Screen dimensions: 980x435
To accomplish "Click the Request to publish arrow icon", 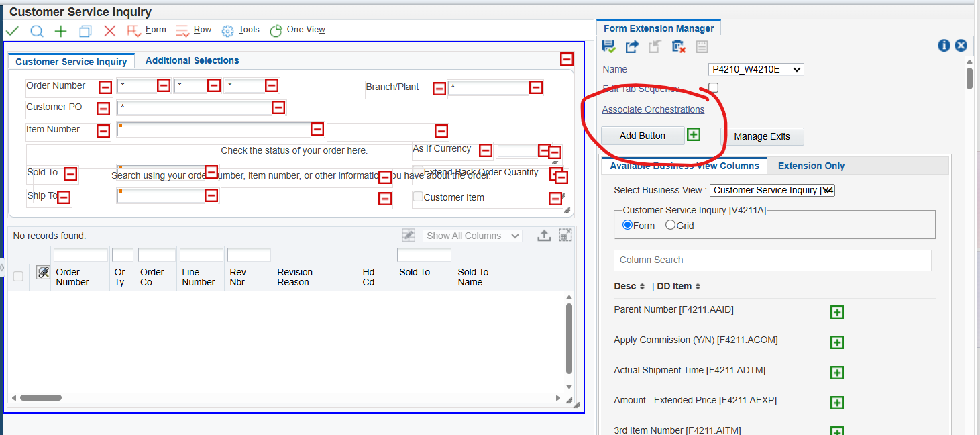I will 632,46.
